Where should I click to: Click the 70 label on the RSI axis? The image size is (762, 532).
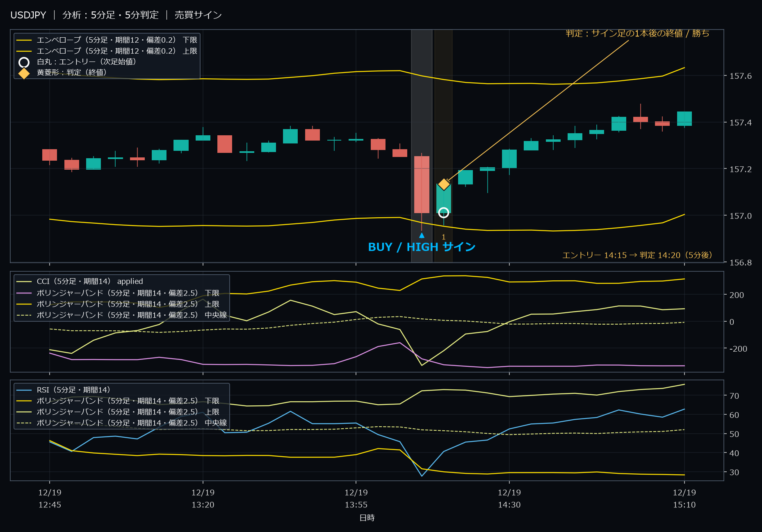(734, 396)
